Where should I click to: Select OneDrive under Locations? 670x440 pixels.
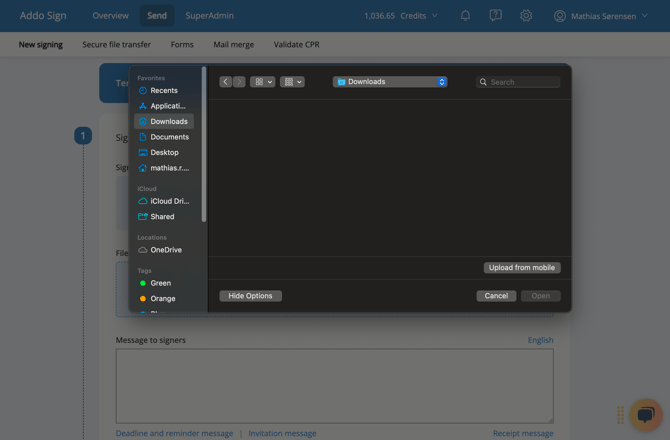164,250
